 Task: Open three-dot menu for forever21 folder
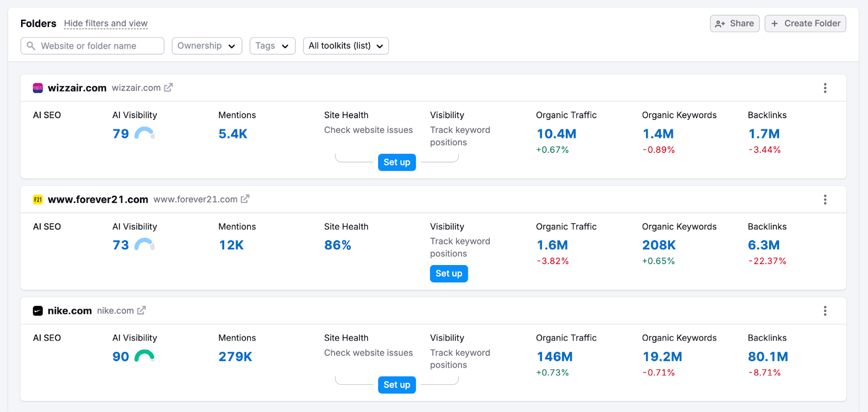coord(825,199)
